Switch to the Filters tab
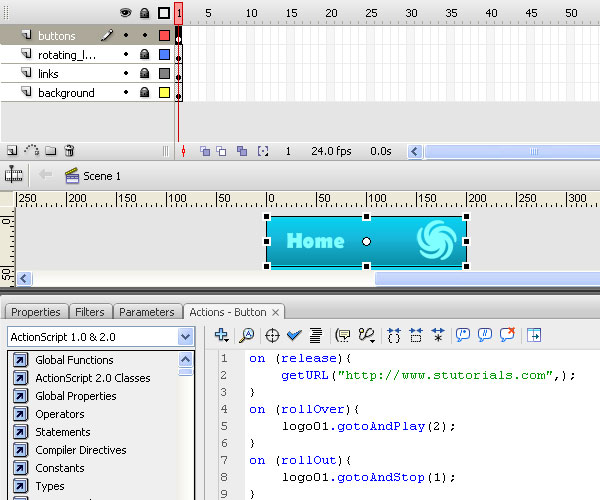600x500 pixels. 90,312
